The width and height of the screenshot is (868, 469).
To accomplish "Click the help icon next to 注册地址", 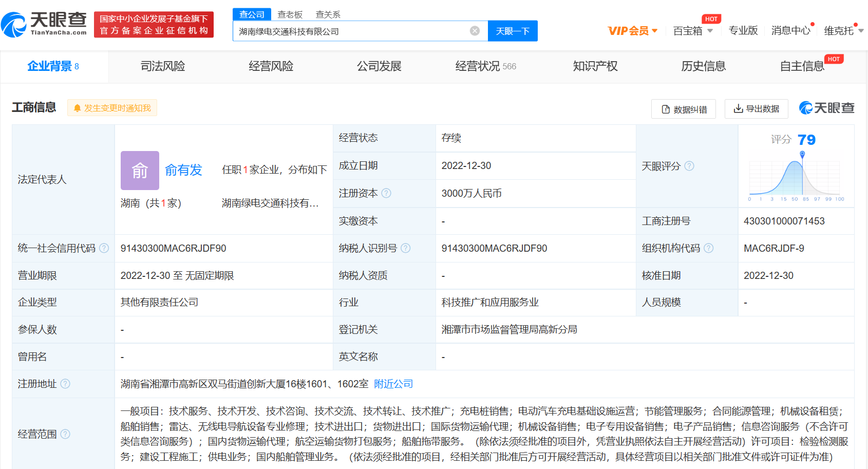I will pos(65,384).
